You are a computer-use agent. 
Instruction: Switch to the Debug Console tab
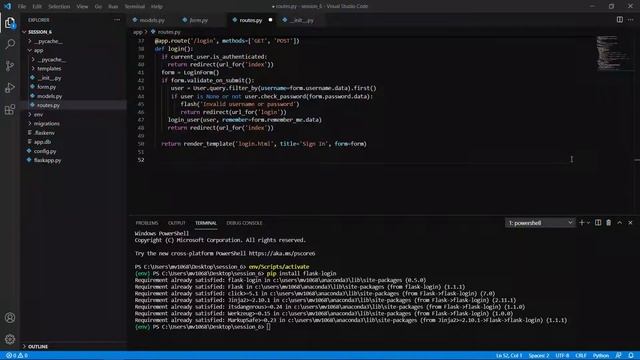[x=244, y=223]
